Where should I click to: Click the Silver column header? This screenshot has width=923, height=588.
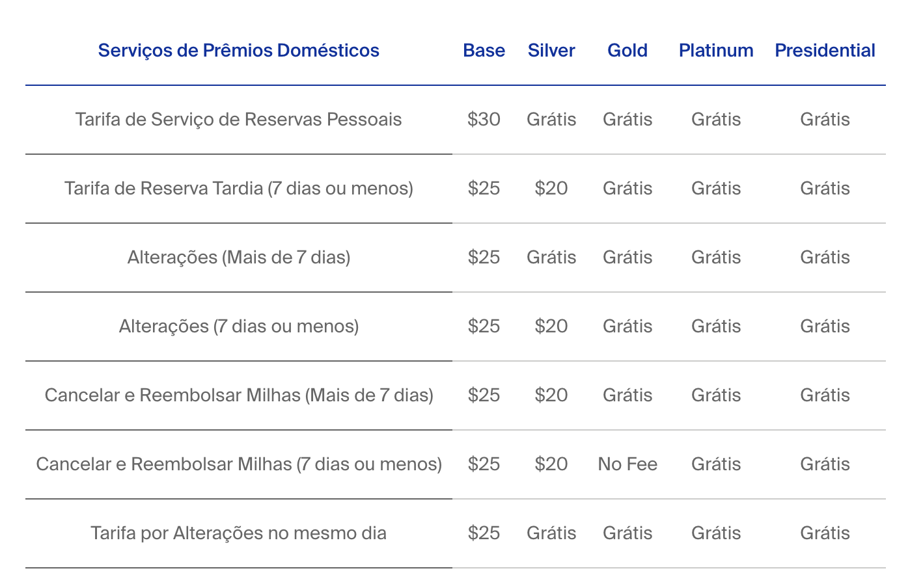(x=551, y=51)
